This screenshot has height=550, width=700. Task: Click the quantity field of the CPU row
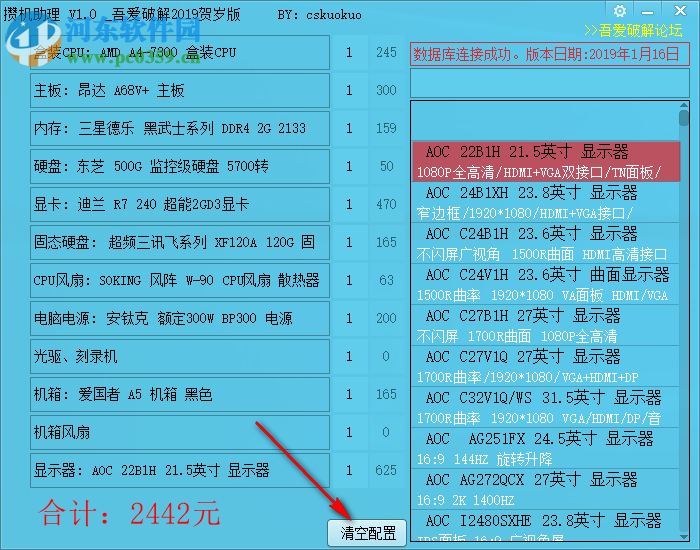tap(350, 53)
